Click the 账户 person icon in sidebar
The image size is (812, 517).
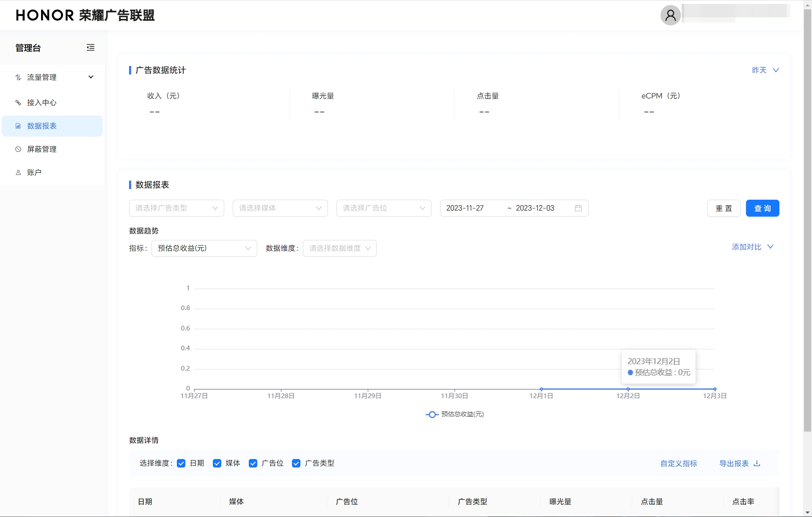point(18,173)
